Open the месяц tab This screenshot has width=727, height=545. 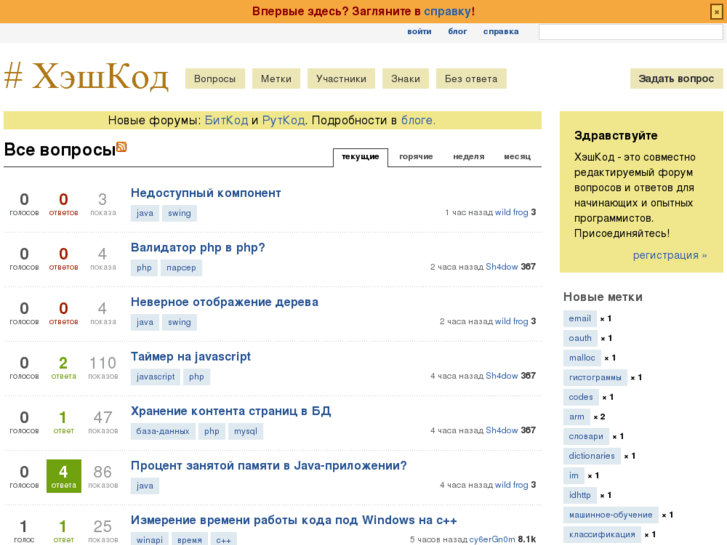(x=517, y=157)
